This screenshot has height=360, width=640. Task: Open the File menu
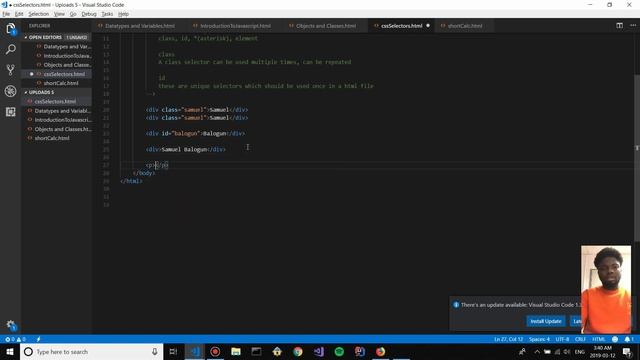coord(6,14)
